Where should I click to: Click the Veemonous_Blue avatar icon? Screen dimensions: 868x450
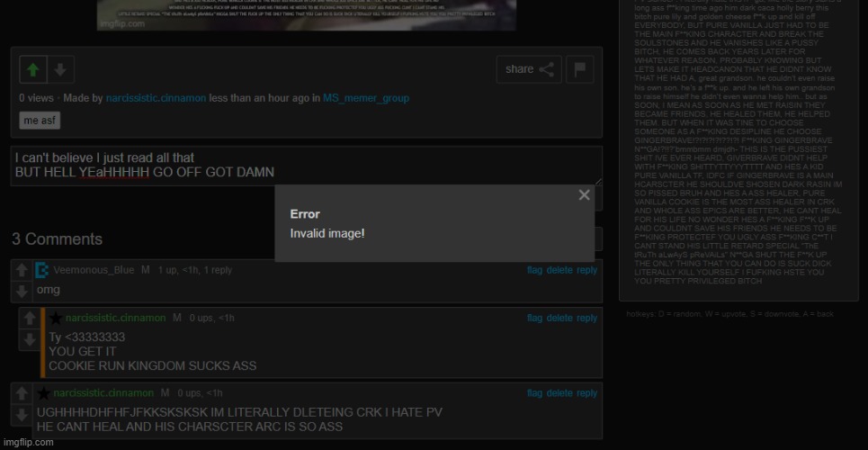pyautogui.click(x=42, y=270)
